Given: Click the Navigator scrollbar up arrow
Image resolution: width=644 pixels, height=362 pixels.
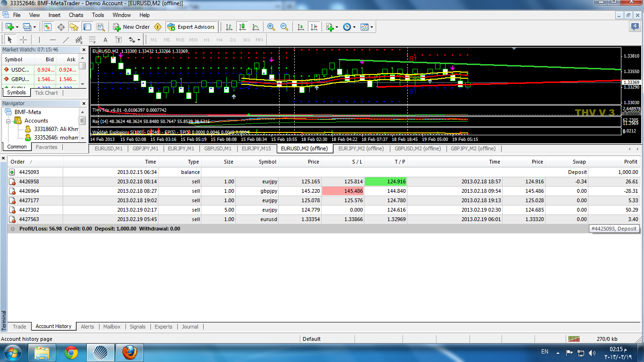Looking at the screenshot, I should click(83, 112).
